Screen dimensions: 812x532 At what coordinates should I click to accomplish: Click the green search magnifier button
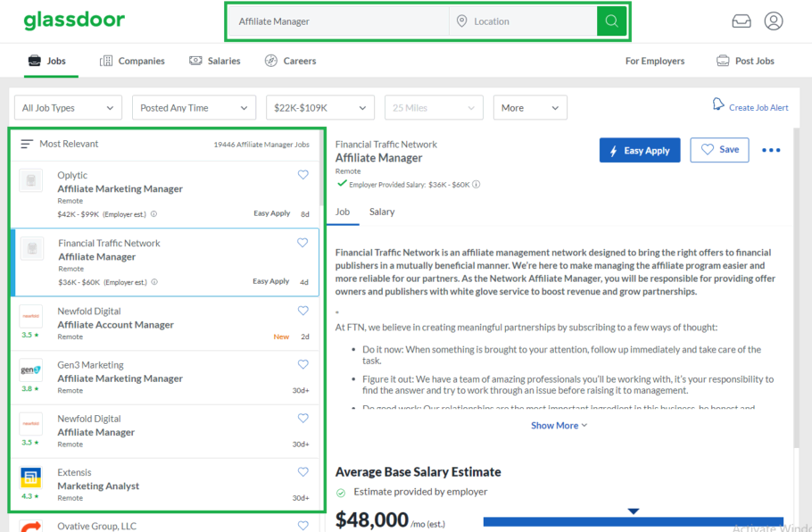[x=611, y=21]
